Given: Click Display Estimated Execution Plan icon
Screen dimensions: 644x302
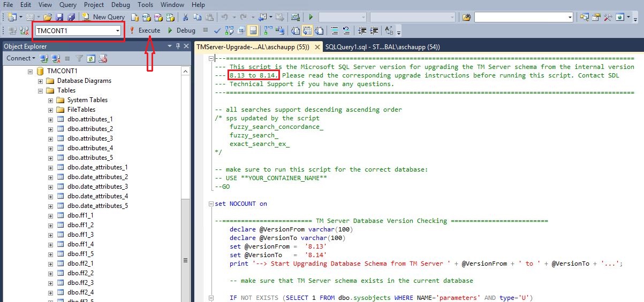Looking at the screenshot, I should 230,30.
